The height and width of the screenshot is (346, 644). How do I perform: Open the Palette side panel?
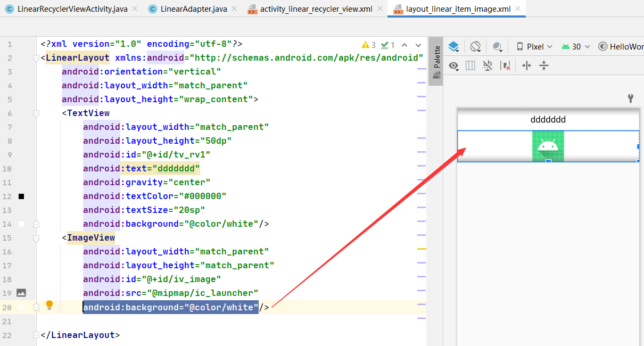tap(436, 61)
